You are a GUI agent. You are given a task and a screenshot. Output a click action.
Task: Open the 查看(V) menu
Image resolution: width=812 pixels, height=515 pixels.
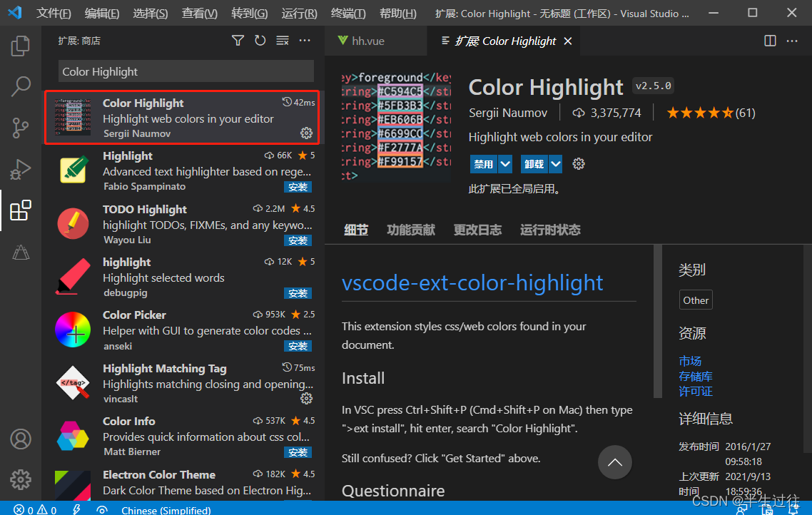(x=199, y=14)
